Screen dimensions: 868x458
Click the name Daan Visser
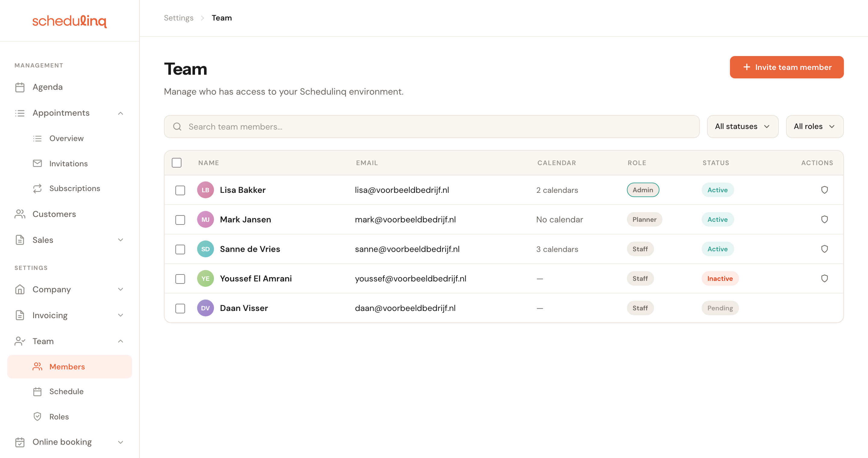click(x=244, y=308)
